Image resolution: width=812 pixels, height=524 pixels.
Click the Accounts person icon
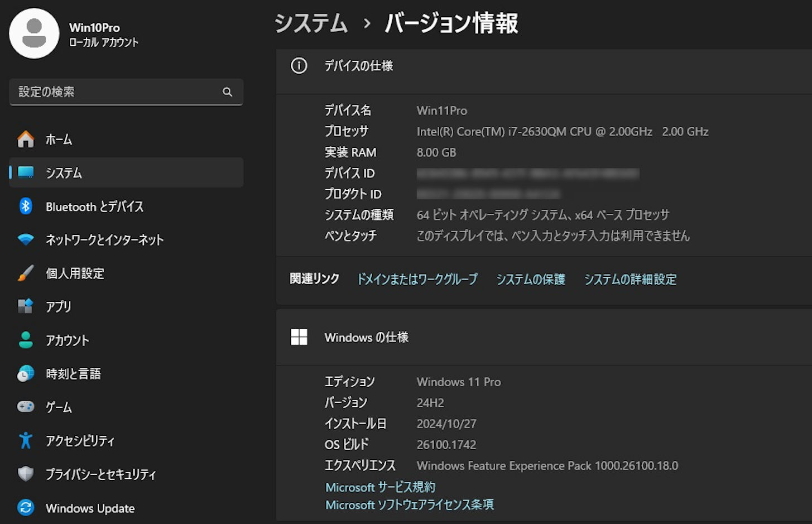[26, 340]
